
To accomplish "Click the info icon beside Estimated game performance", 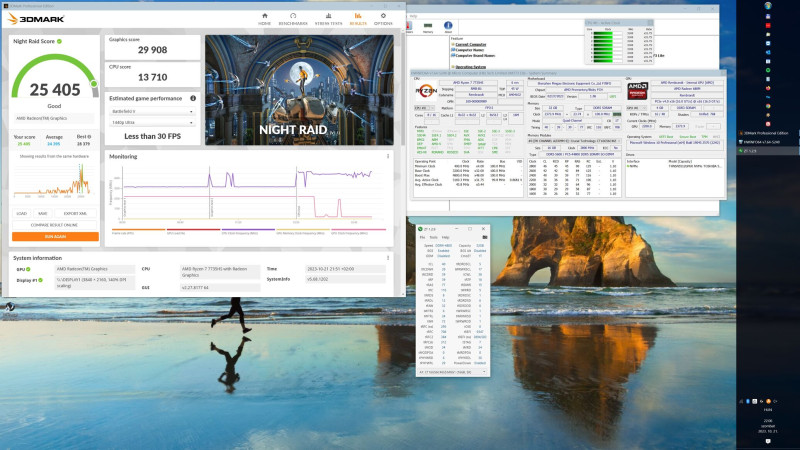I will pyautogui.click(x=193, y=98).
